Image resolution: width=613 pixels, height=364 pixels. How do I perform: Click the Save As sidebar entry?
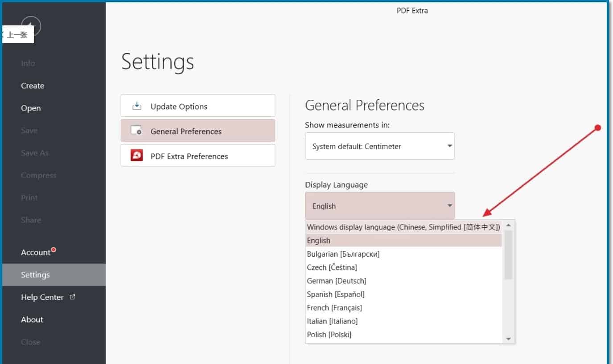35,153
